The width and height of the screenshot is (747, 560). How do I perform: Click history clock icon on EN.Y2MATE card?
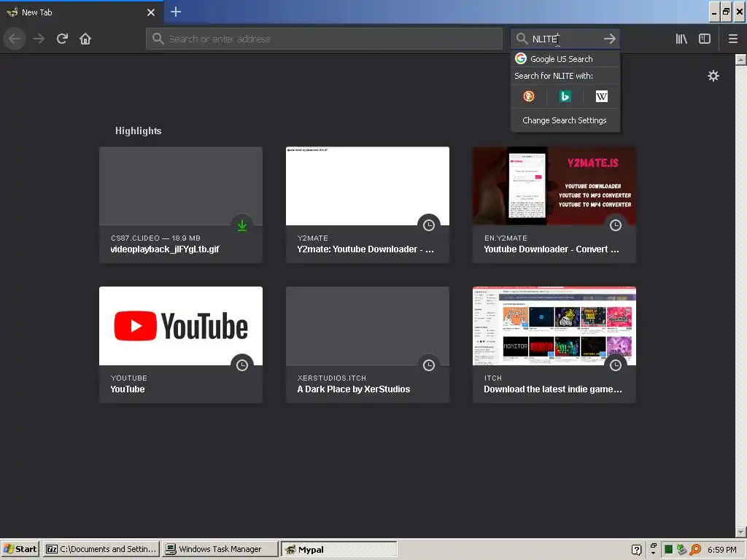point(616,225)
